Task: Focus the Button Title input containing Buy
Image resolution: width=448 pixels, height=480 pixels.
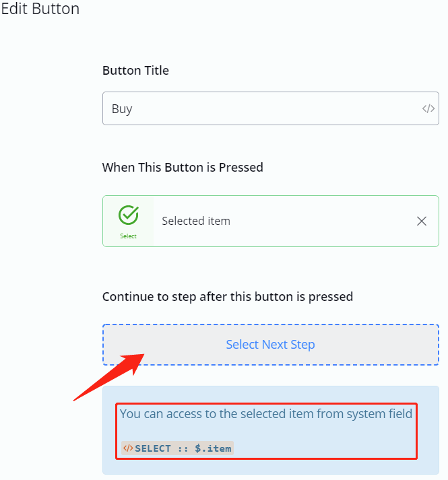Action: click(x=263, y=108)
